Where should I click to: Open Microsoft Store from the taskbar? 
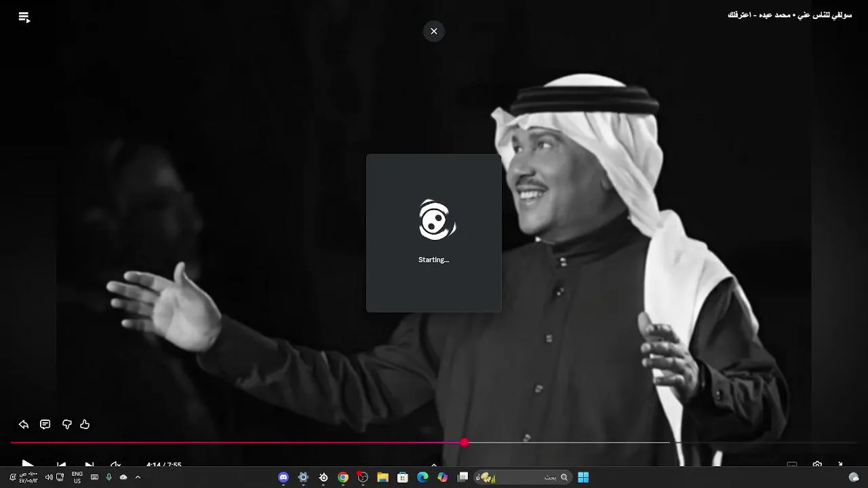(403, 477)
